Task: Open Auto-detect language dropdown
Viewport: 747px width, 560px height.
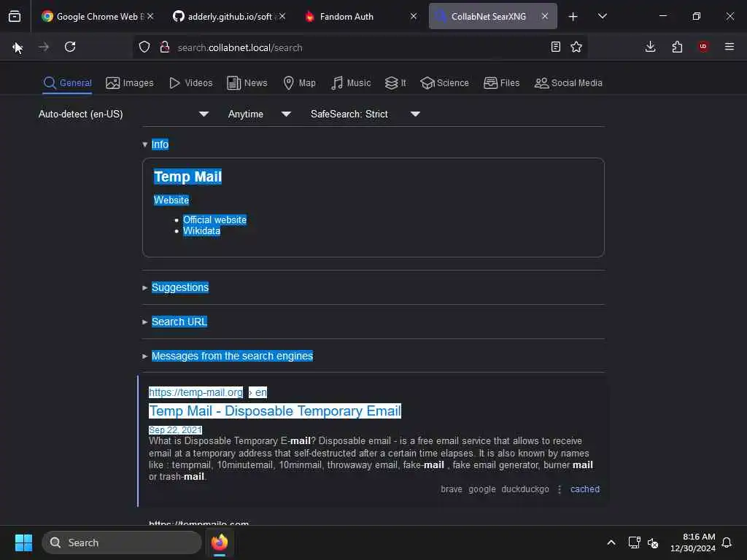Action: coord(124,114)
